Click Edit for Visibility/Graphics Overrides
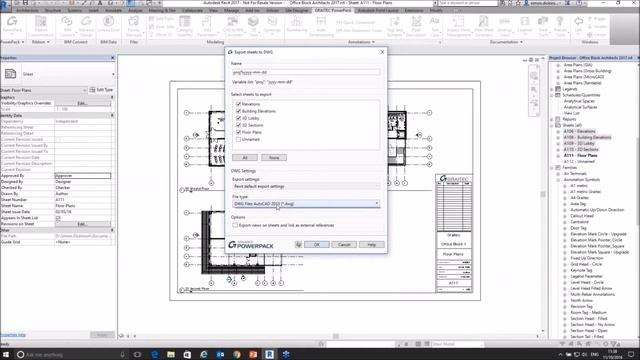The image size is (640, 360). (x=83, y=103)
